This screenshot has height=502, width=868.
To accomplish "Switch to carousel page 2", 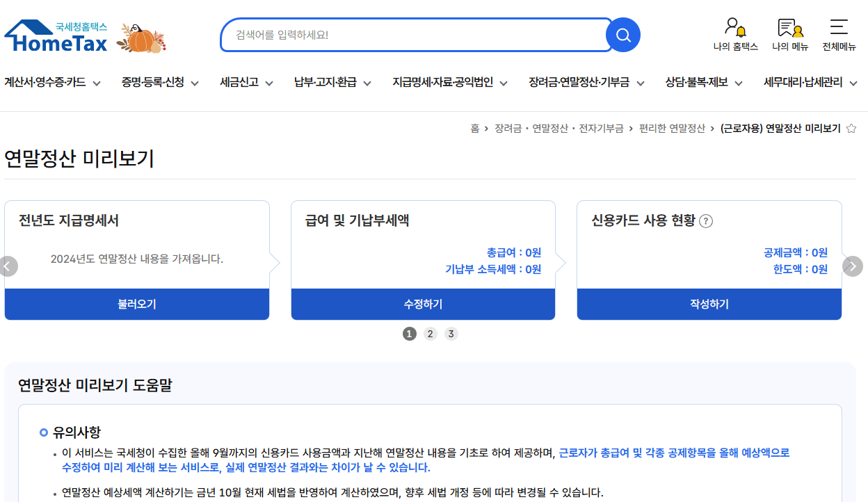I will click(431, 334).
